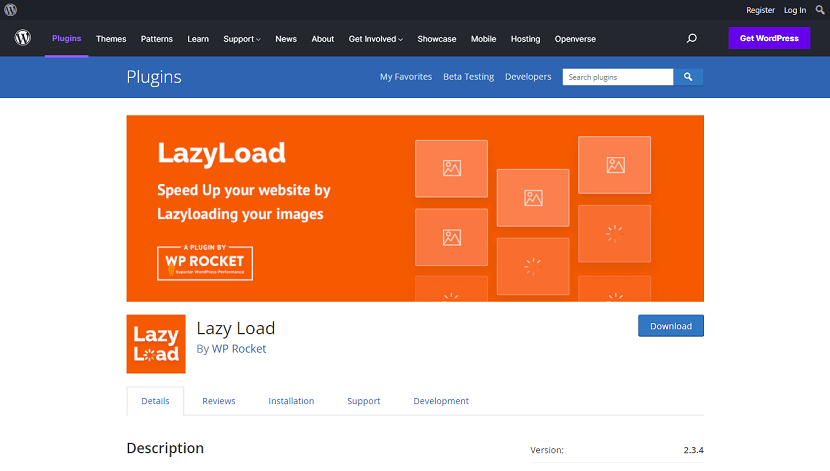830x471 pixels.
Task: Open the Development tab
Action: [441, 401]
